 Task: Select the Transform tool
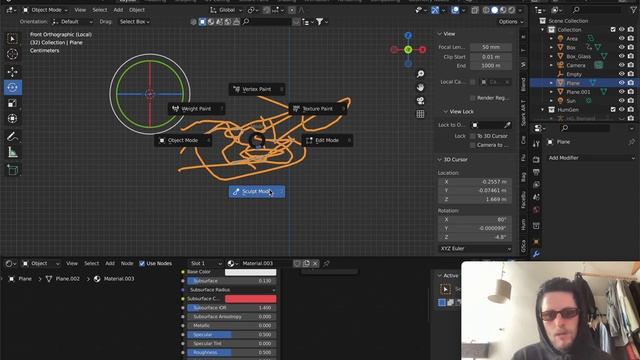point(13,118)
